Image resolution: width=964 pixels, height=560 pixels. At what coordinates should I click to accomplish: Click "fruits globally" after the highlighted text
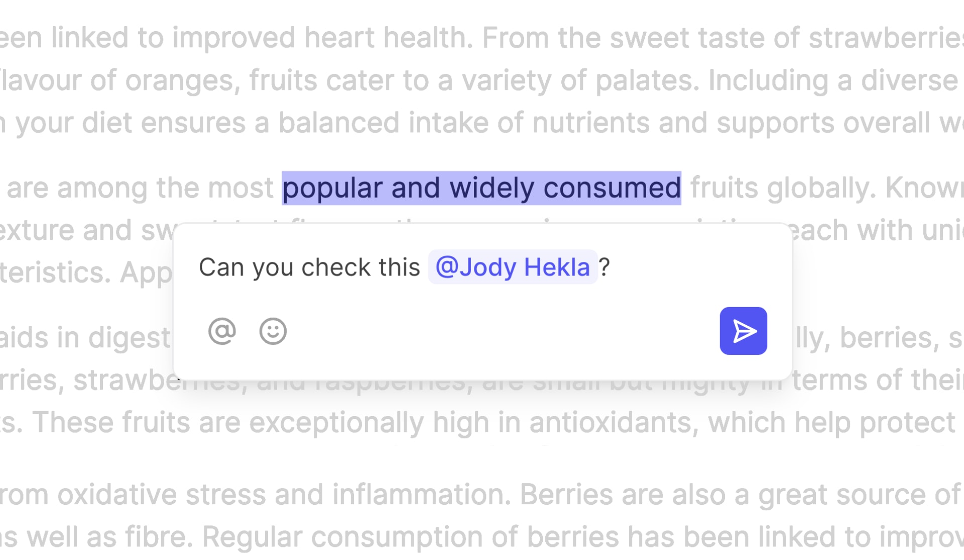click(x=782, y=188)
